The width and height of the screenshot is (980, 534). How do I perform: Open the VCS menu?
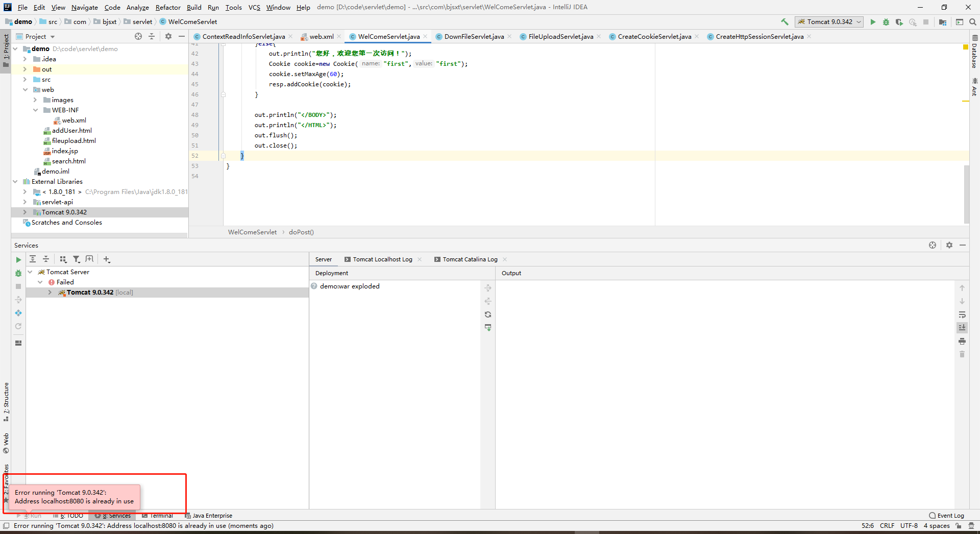point(254,7)
